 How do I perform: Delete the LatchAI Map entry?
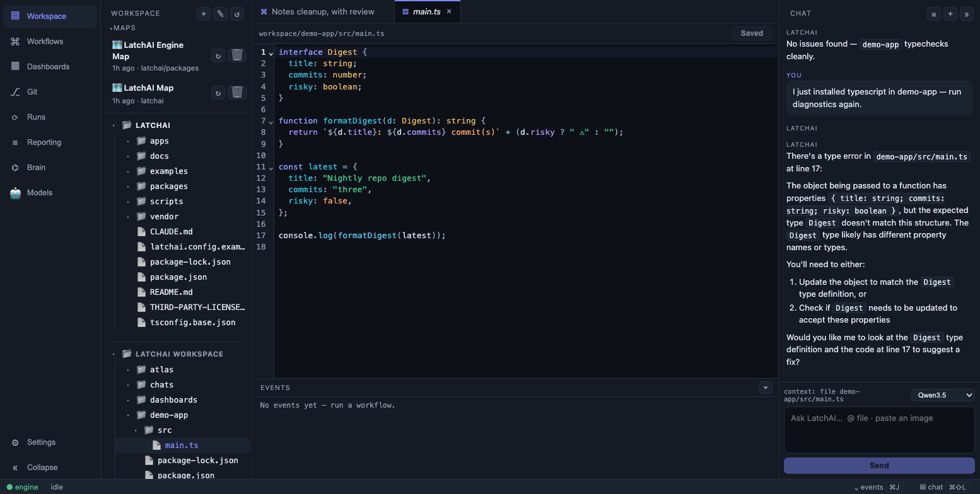236,93
